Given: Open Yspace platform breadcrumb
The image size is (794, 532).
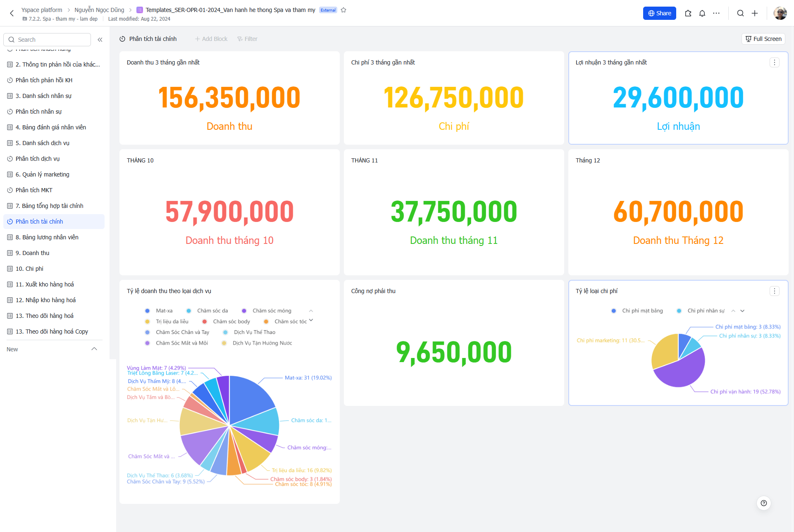Looking at the screenshot, I should pos(42,10).
